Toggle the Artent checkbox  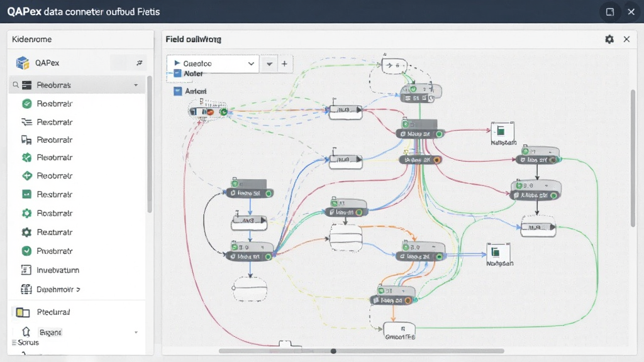coord(177,91)
